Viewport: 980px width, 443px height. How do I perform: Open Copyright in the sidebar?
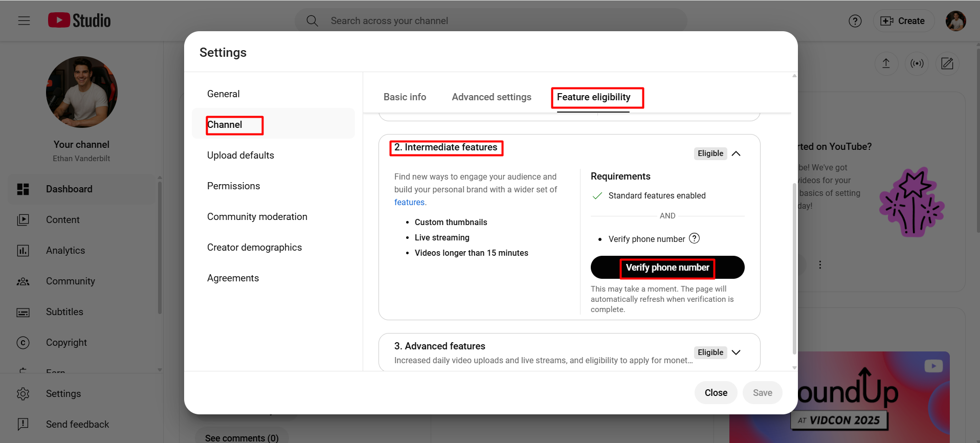(82, 343)
